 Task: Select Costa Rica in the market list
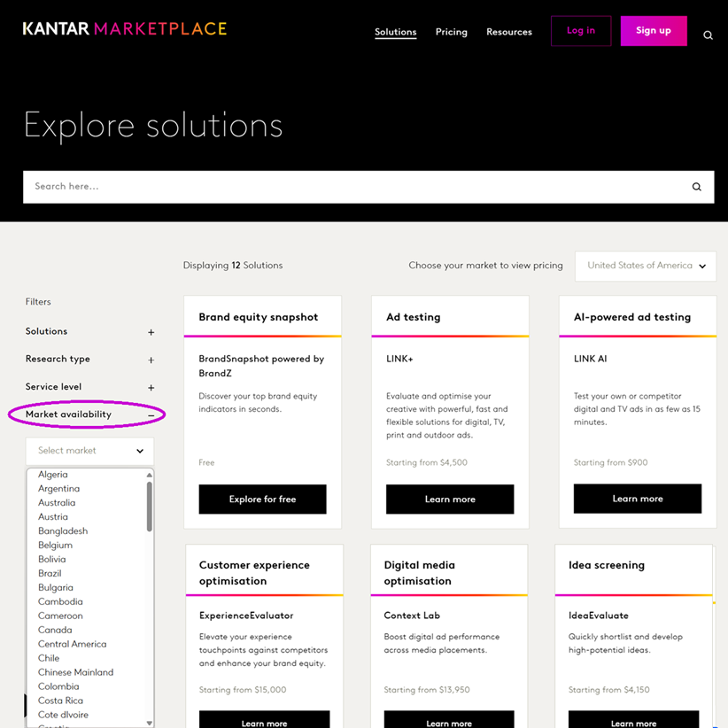(x=61, y=701)
